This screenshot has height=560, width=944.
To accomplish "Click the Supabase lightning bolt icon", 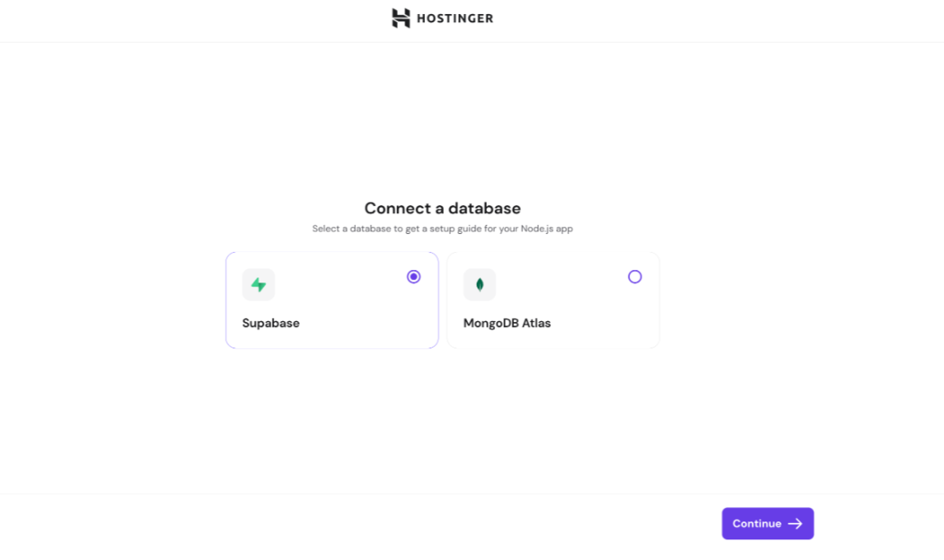I will click(x=259, y=285).
